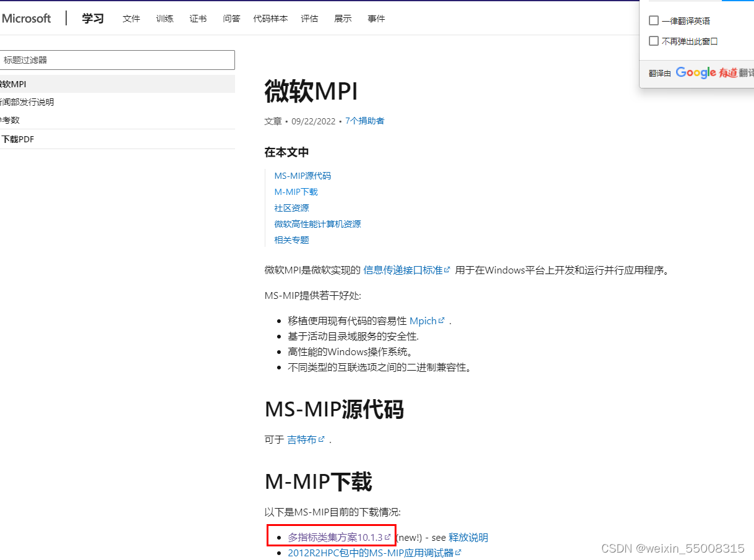
Task: Click the 下载PDF button
Action: [17, 139]
